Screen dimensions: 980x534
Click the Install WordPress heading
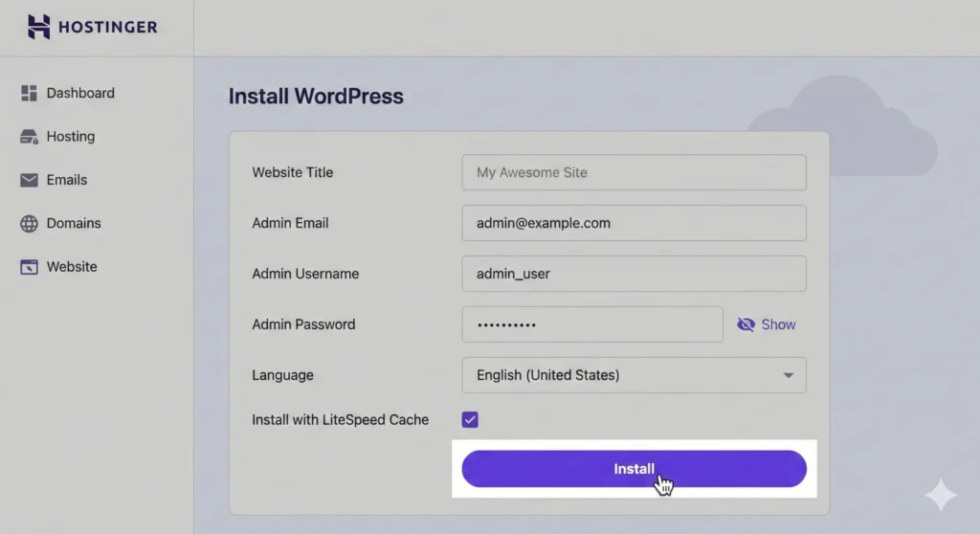(x=316, y=97)
